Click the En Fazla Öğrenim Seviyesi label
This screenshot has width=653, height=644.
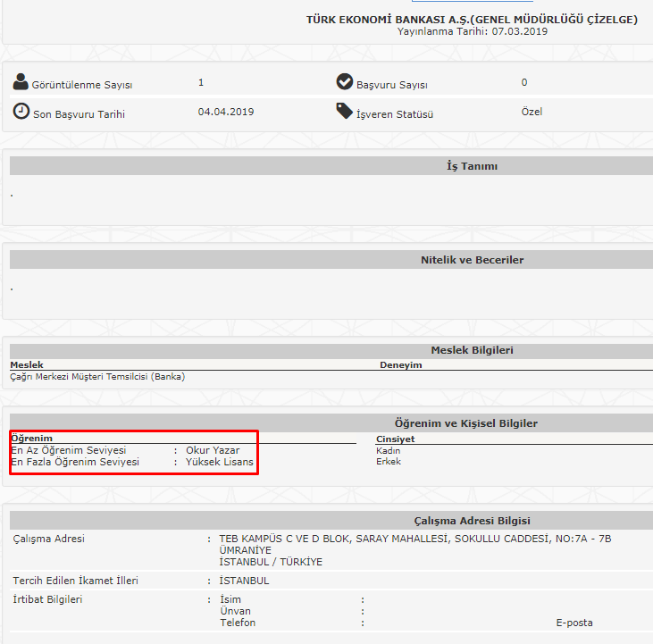[75, 462]
